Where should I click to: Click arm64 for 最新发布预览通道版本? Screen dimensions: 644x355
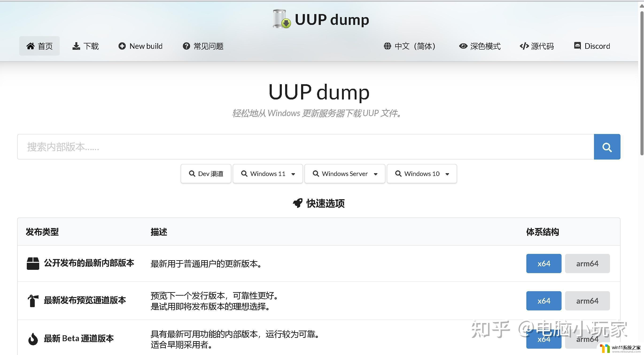587,300
